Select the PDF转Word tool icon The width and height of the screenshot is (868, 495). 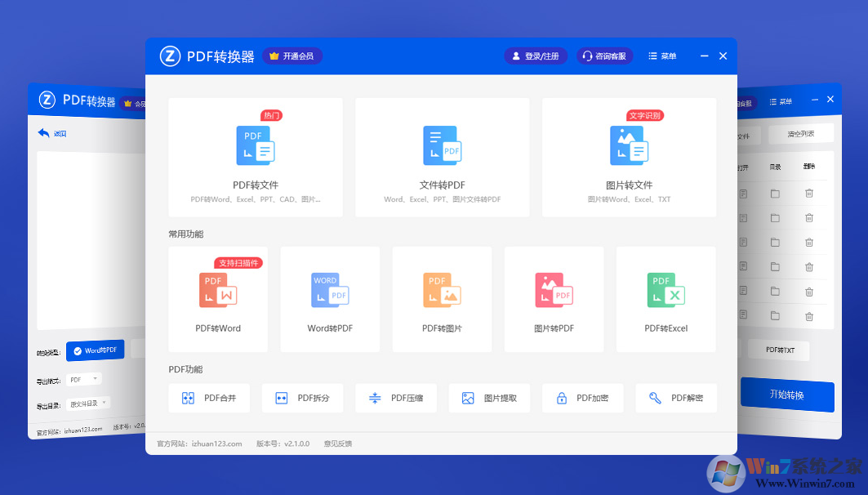click(217, 290)
